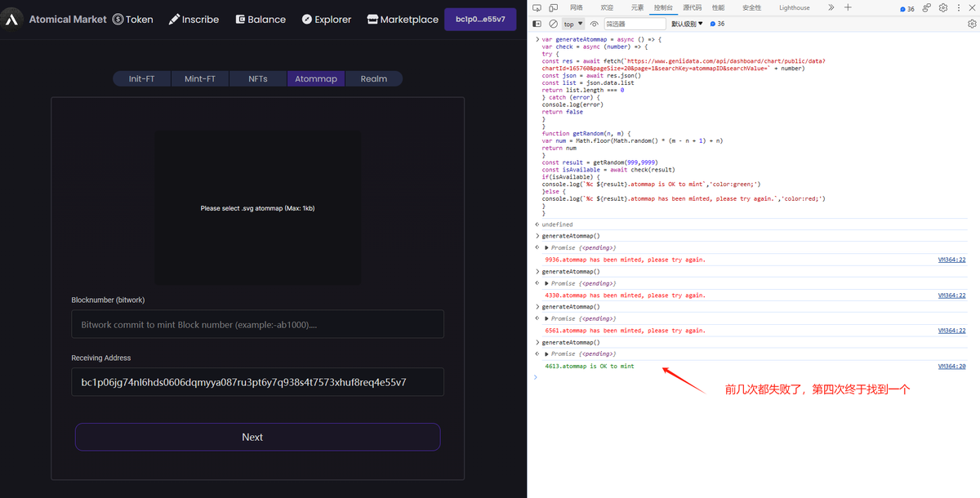Toggle the console sidebar icon
The height and width of the screenshot is (498, 980).
click(x=537, y=24)
